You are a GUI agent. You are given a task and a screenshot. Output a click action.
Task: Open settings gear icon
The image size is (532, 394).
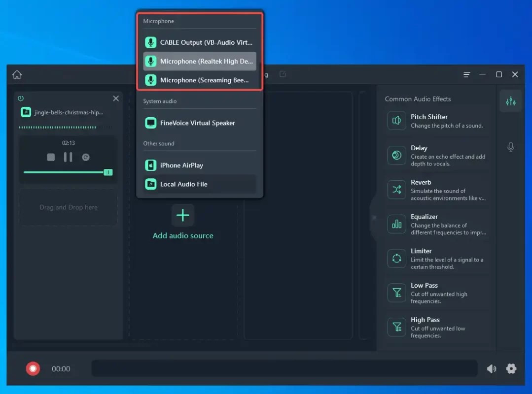coord(511,368)
